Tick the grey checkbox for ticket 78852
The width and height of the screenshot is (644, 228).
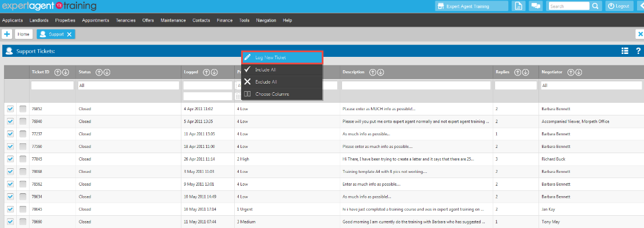[23, 109]
